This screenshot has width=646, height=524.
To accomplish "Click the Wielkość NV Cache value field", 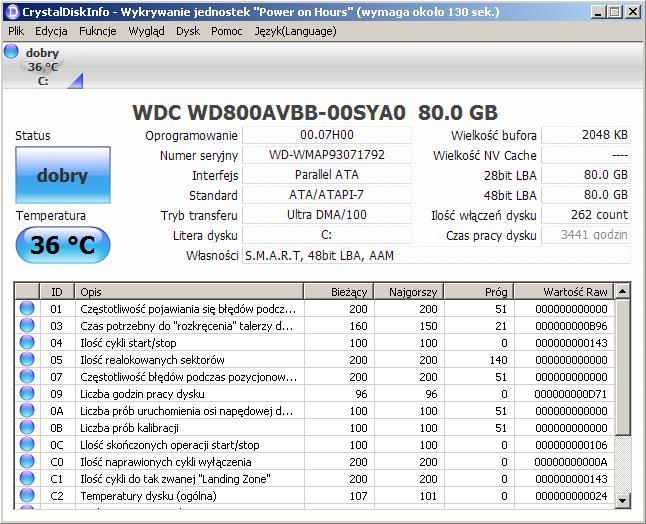I will coord(586,155).
